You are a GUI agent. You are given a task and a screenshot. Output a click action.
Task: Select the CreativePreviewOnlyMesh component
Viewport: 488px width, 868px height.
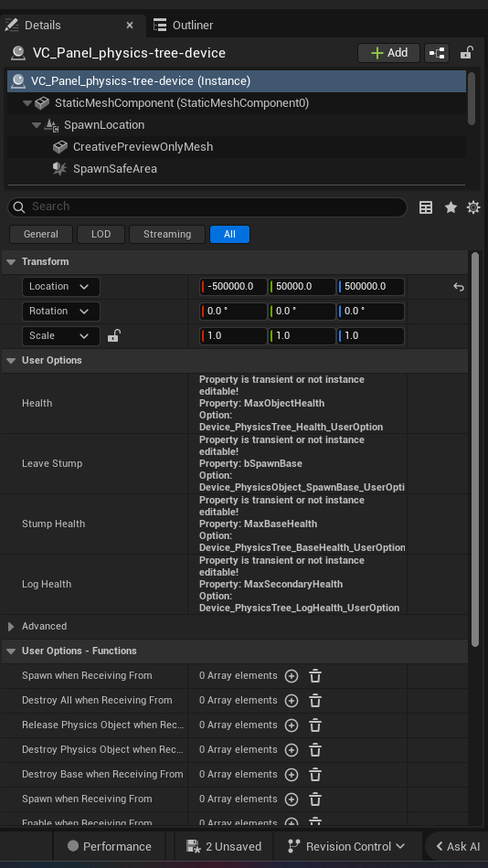tap(143, 147)
